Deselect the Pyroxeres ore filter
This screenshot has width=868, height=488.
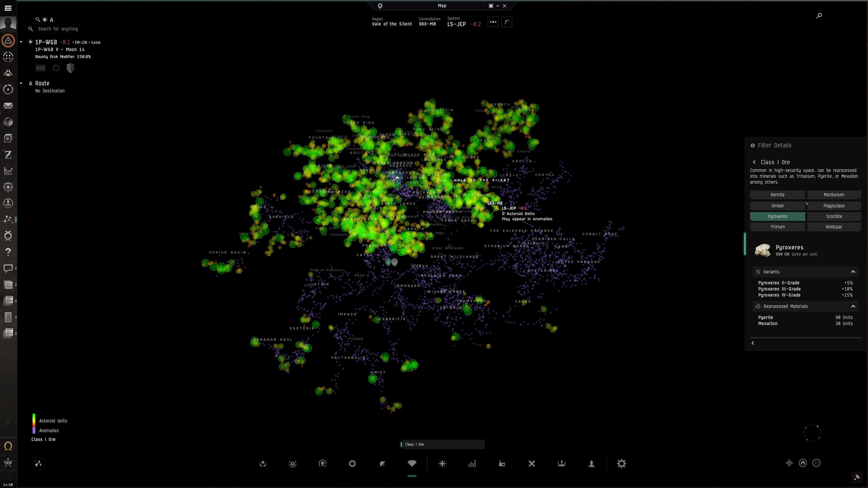point(777,216)
